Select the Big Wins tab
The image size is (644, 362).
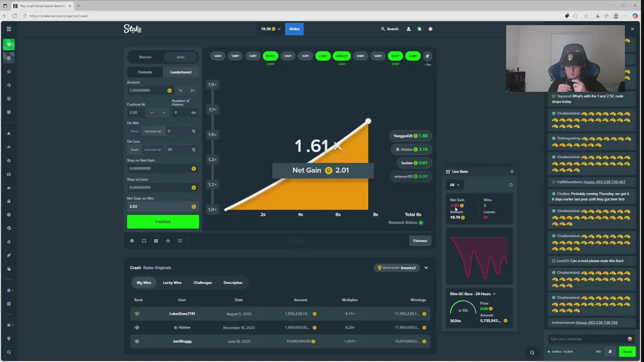[x=144, y=283]
